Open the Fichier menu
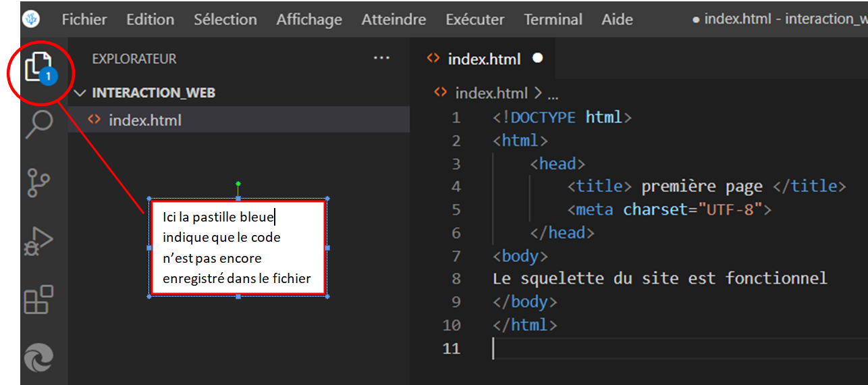This screenshot has height=385, width=868. point(84,20)
